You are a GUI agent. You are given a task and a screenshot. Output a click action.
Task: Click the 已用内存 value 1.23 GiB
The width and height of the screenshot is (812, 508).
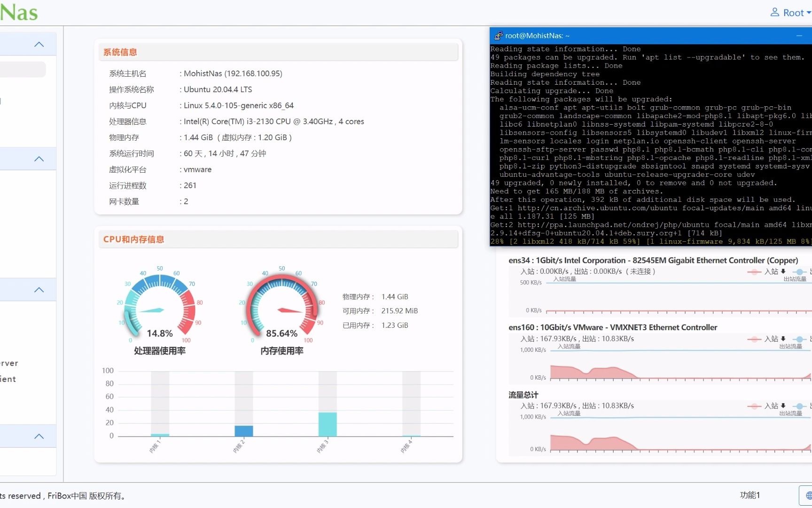pos(395,325)
